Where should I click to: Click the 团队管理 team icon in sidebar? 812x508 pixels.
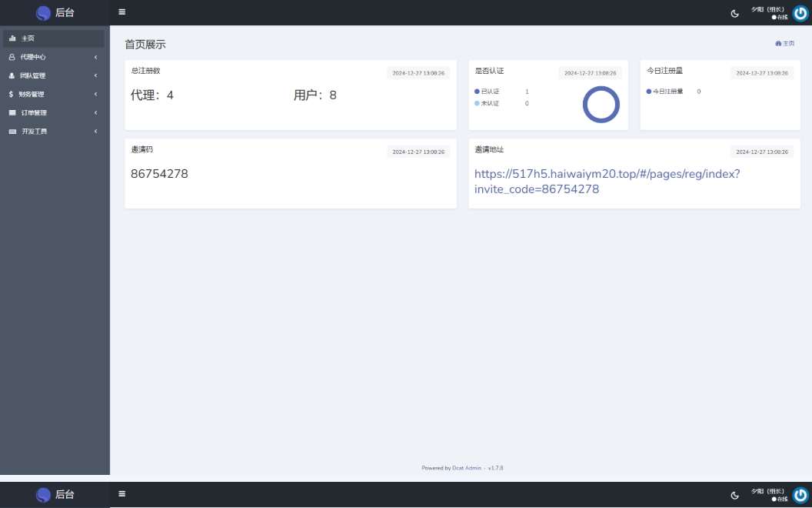click(x=12, y=75)
